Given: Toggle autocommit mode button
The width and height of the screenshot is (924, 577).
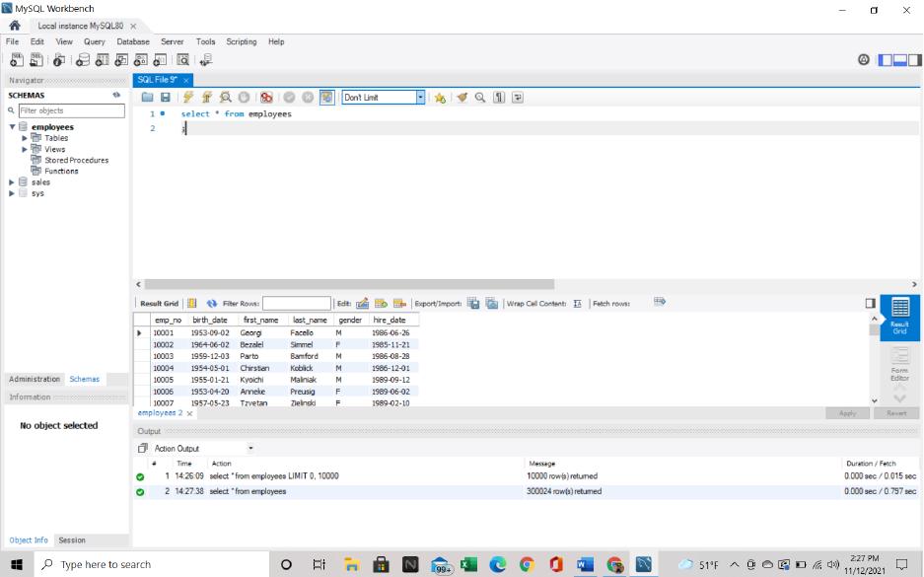Looking at the screenshot, I should [327, 98].
